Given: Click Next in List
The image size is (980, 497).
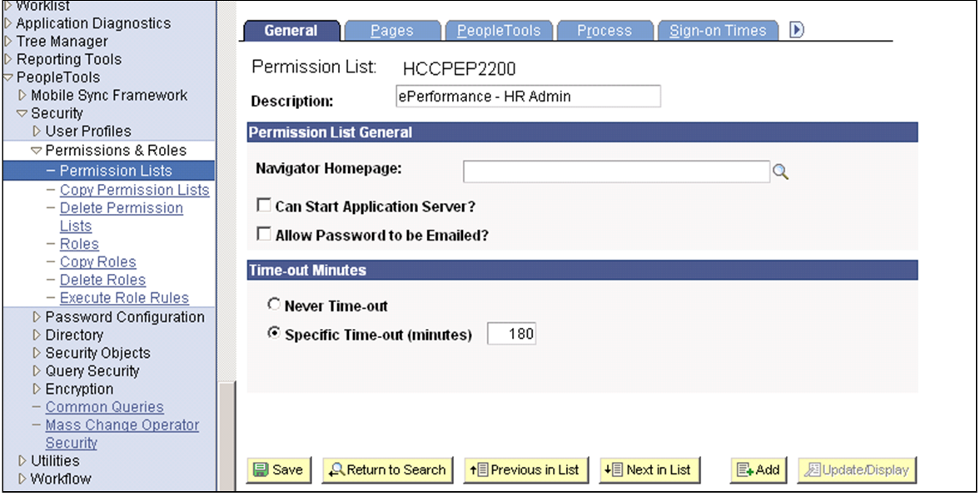Looking at the screenshot, I should (649, 470).
